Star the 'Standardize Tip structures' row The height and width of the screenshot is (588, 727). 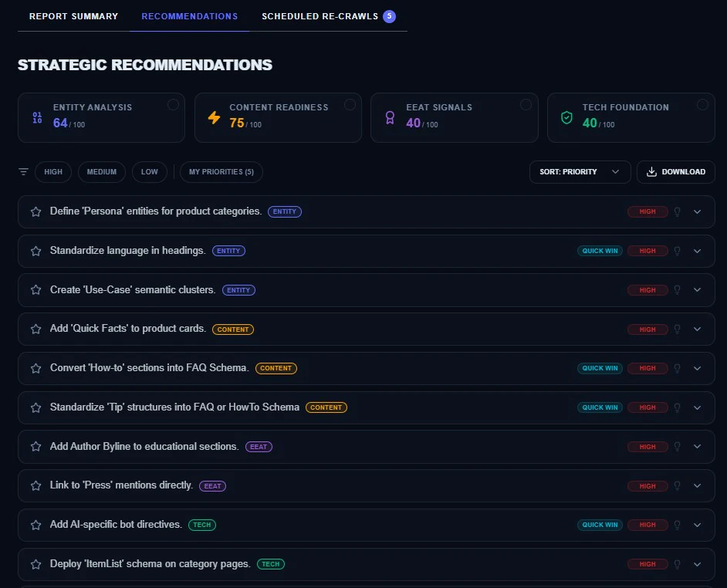tap(36, 407)
